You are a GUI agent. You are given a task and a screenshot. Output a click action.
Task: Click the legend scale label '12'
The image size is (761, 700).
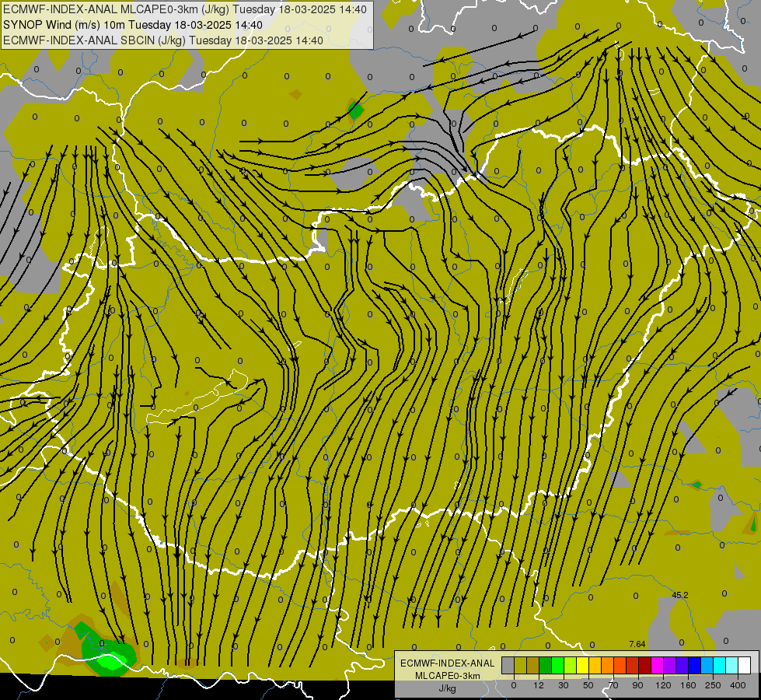point(539,685)
